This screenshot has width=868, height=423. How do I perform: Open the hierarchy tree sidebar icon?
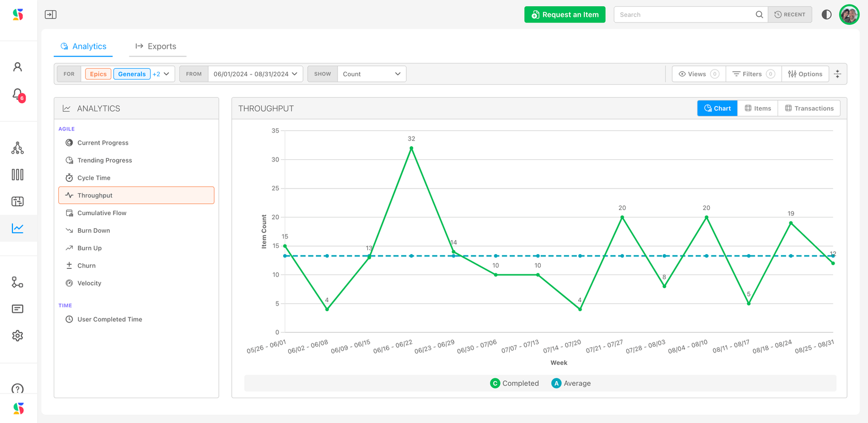(x=18, y=148)
